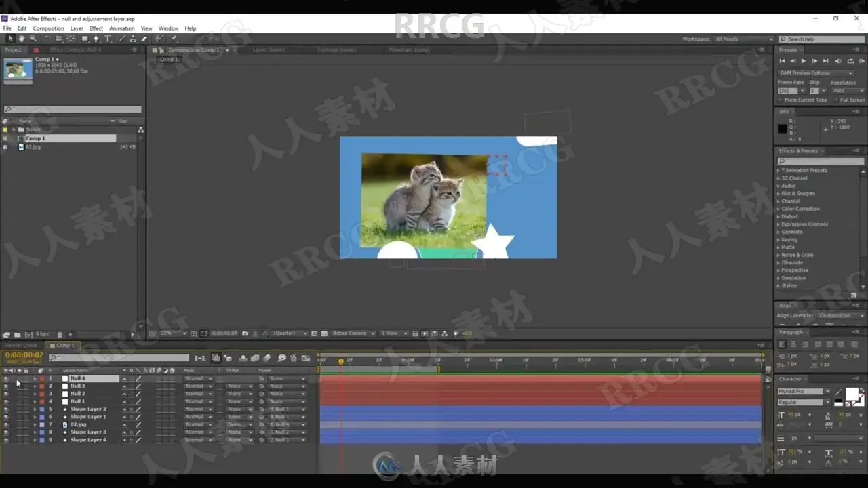The width and height of the screenshot is (868, 488).
Task: Click the viewer current time 0:00:00:07
Action: click(x=224, y=333)
